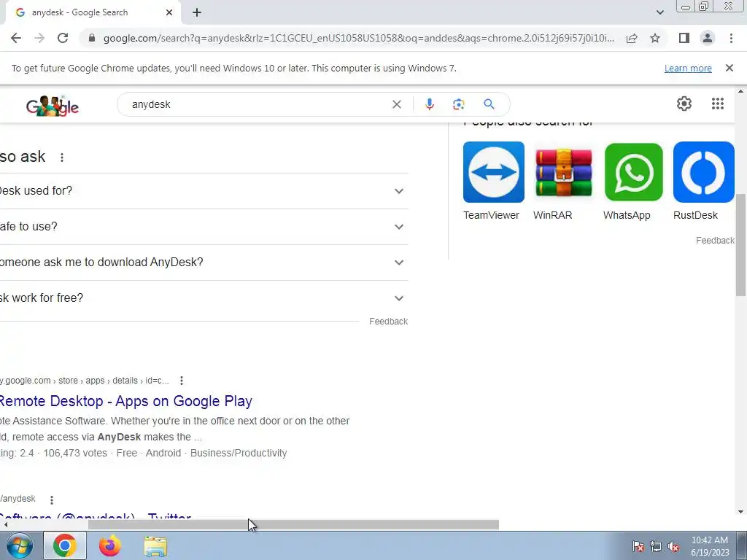
Task: Open the Google apps grid
Action: point(718,104)
